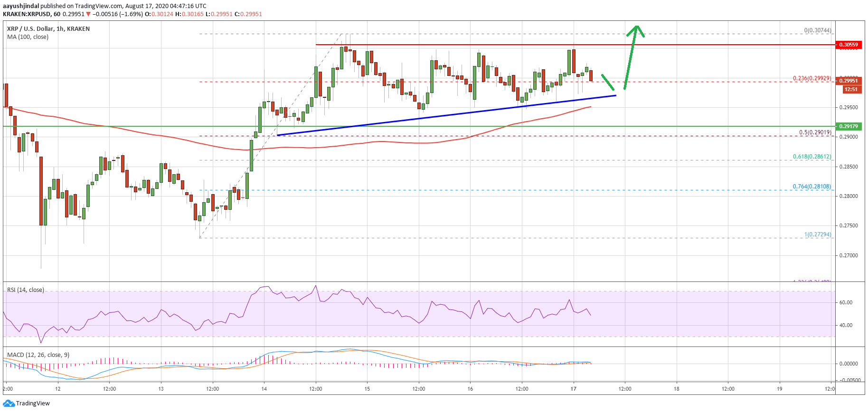Click the MACD (12, 26, close, 9) label
Screen dimensions: 868x412
click(x=38, y=355)
